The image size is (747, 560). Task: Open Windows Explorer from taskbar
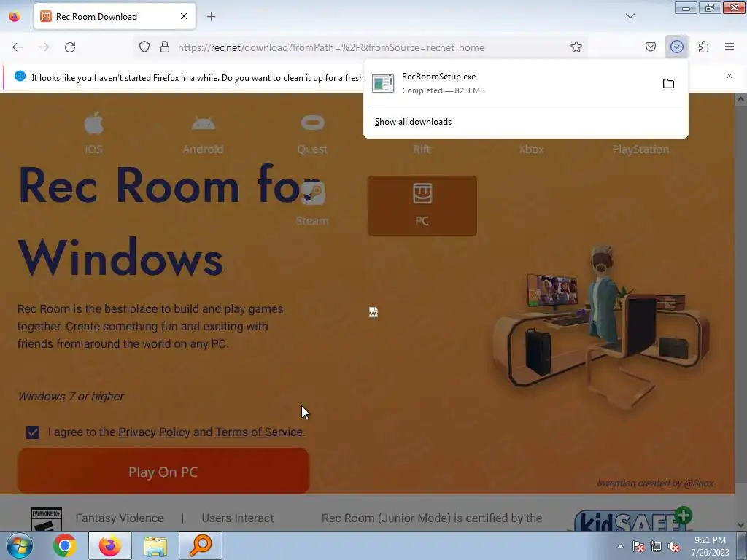pyautogui.click(x=155, y=545)
